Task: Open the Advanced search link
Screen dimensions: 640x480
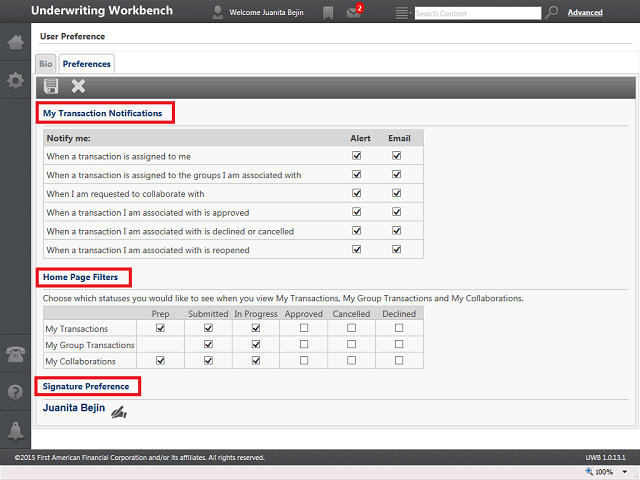Action: click(x=585, y=13)
